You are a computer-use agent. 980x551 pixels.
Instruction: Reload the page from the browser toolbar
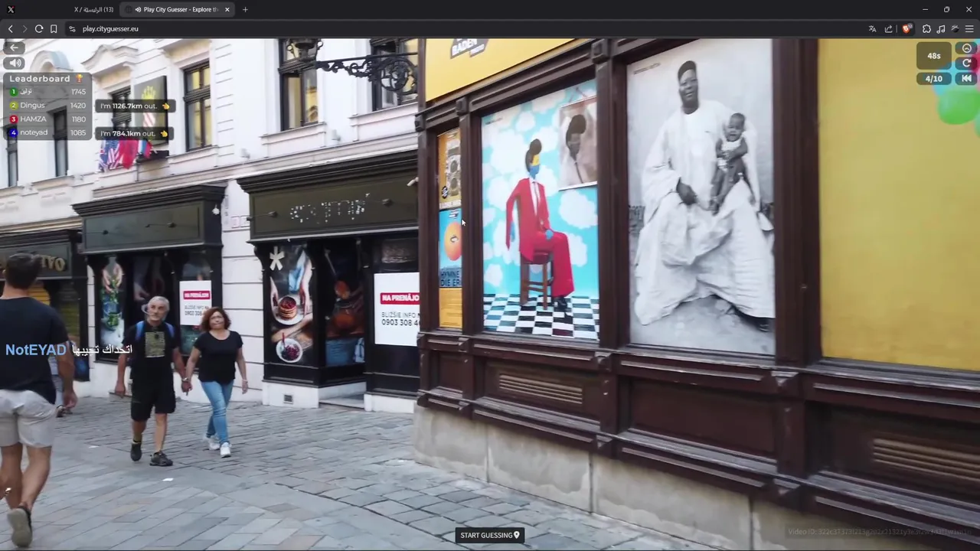pyautogui.click(x=39, y=28)
